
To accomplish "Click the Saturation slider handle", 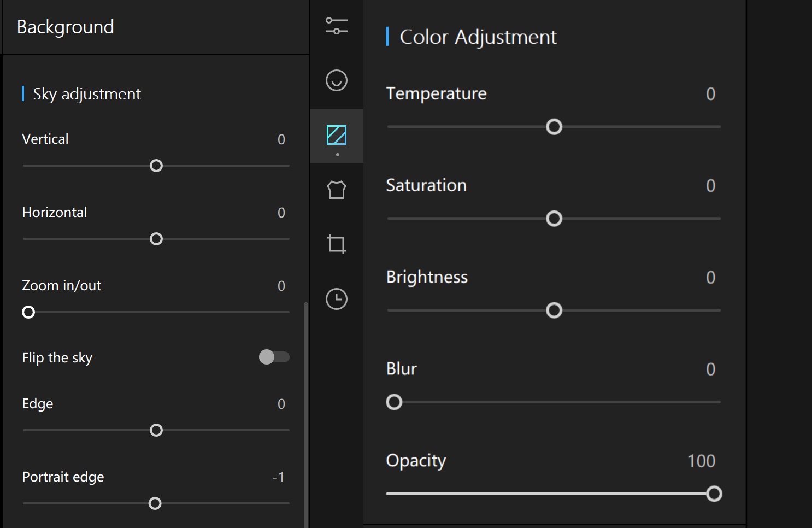I will [554, 219].
